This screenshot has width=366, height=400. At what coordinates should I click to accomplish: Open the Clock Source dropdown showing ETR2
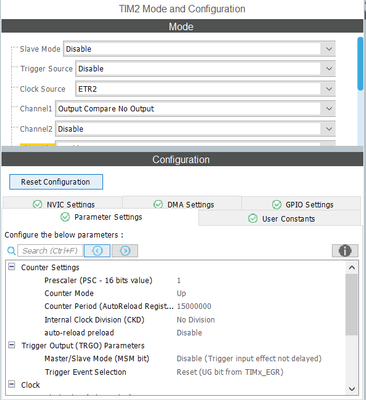click(x=205, y=89)
